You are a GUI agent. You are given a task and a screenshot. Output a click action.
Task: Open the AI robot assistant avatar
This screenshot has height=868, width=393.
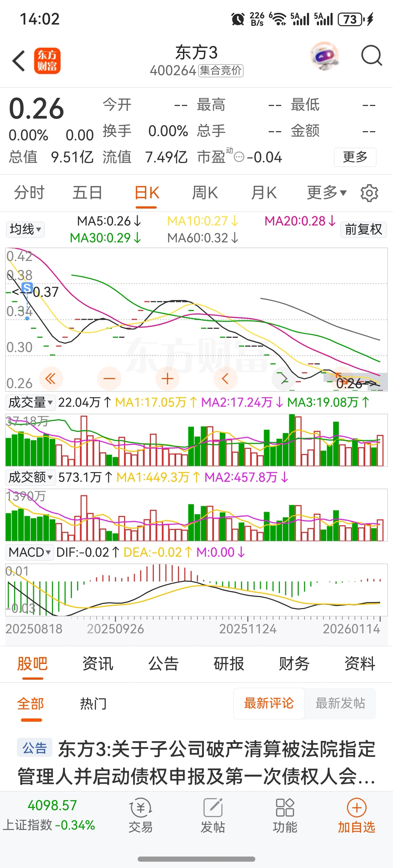pos(324,56)
